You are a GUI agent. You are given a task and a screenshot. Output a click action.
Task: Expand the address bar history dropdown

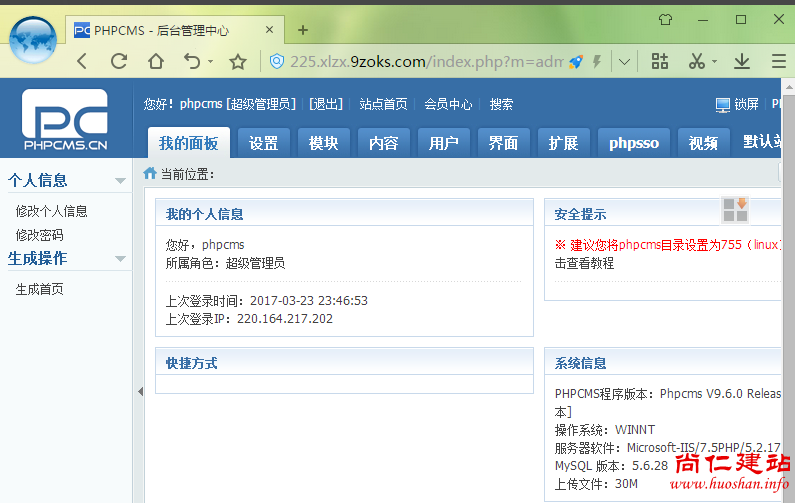[624, 62]
